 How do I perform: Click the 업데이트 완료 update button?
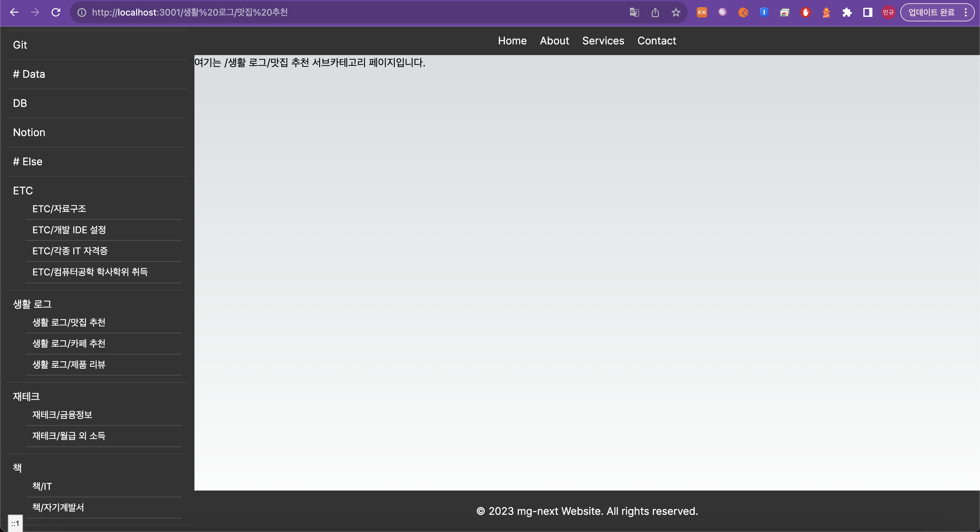(x=931, y=13)
